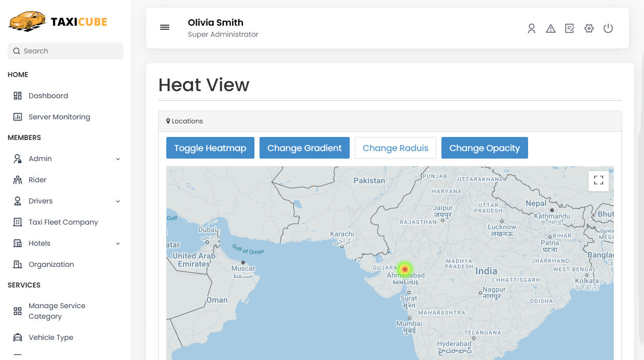This screenshot has width=644, height=360.
Task: Enter fullscreen map view
Action: pyautogui.click(x=598, y=181)
